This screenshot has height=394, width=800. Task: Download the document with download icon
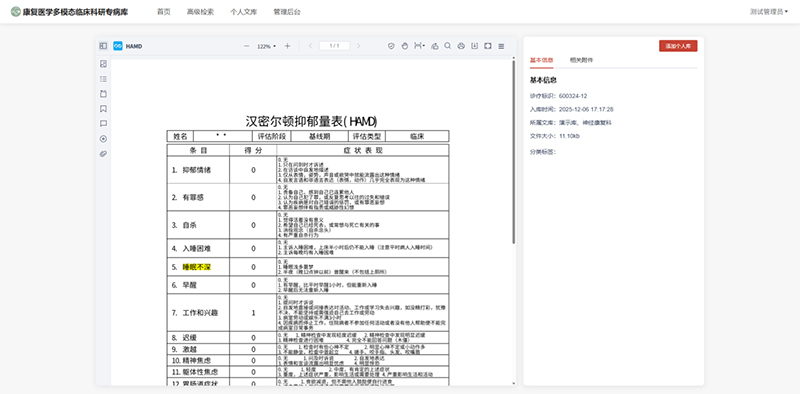474,46
